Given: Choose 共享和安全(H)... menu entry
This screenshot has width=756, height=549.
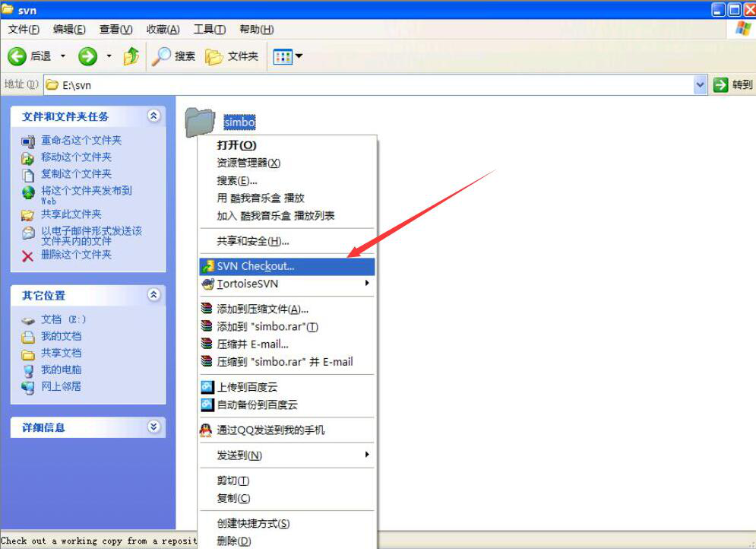Looking at the screenshot, I should tap(287, 241).
